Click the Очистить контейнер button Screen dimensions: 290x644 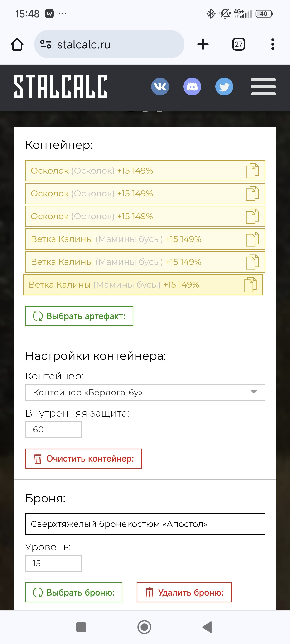83,459
